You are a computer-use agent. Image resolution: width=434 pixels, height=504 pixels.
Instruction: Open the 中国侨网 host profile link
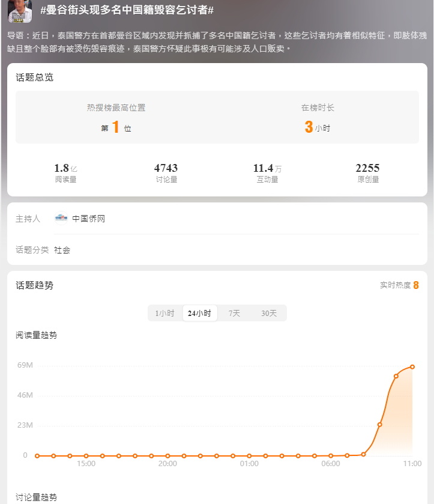89,219
